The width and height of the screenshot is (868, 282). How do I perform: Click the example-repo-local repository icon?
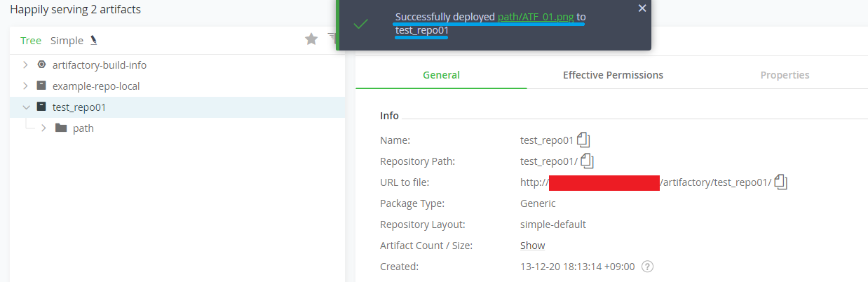(x=41, y=86)
